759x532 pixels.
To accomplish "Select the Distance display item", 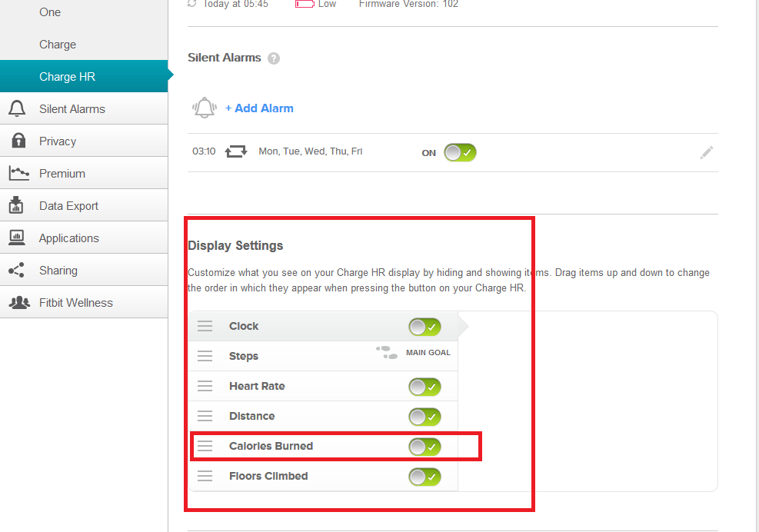I will click(323, 417).
